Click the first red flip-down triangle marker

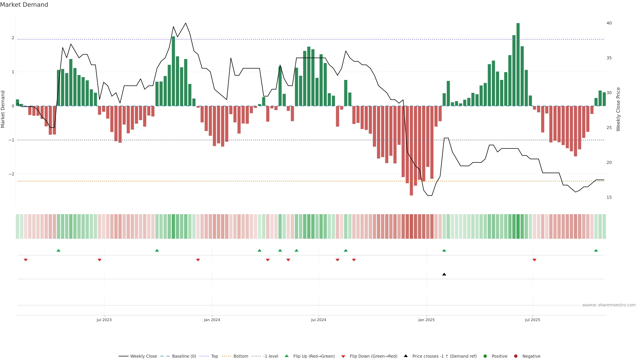25,260
